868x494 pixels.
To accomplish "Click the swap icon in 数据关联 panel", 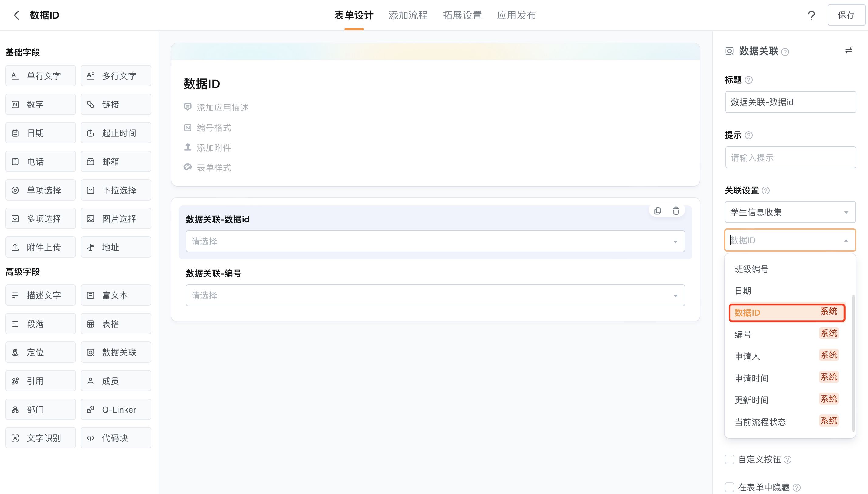I will (x=848, y=51).
